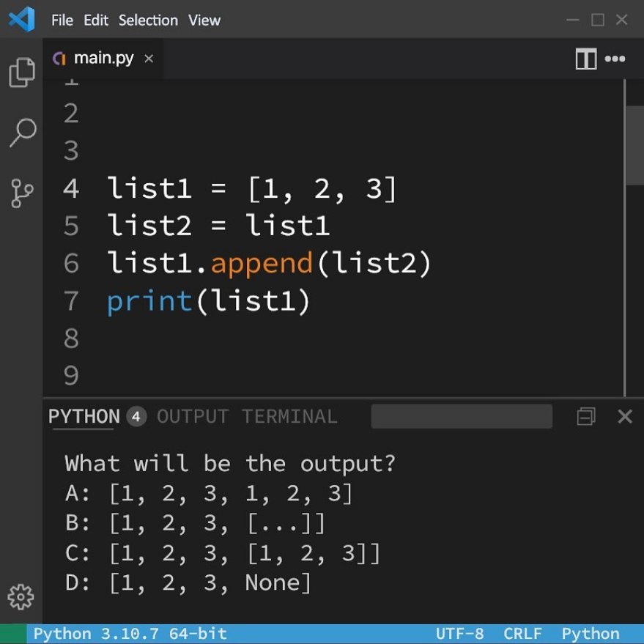Minimize the VS Code window
This screenshot has width=644, height=644.
click(572, 19)
